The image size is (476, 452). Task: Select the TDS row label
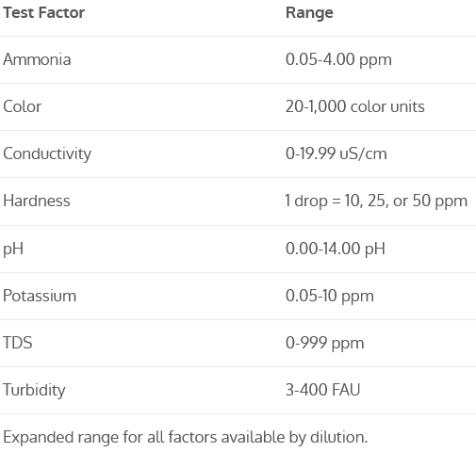coord(18,343)
